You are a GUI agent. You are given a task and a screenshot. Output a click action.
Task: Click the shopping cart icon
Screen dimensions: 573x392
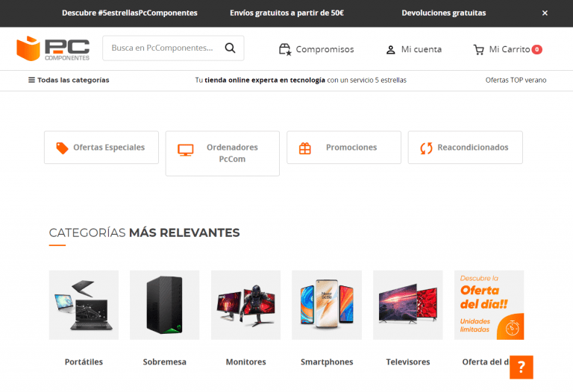(x=479, y=50)
